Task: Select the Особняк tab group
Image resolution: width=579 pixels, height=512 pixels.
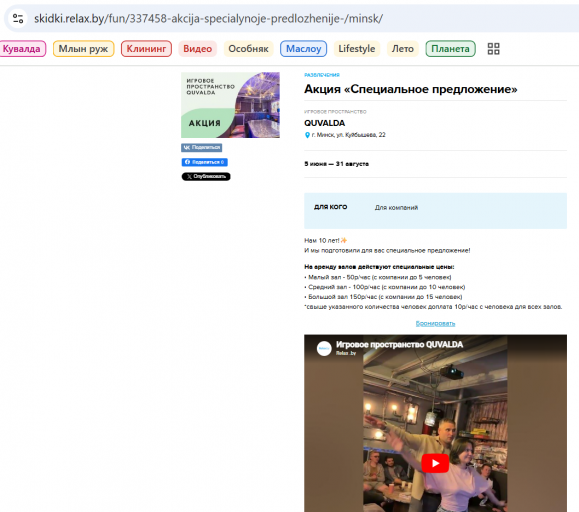Action: [x=248, y=49]
